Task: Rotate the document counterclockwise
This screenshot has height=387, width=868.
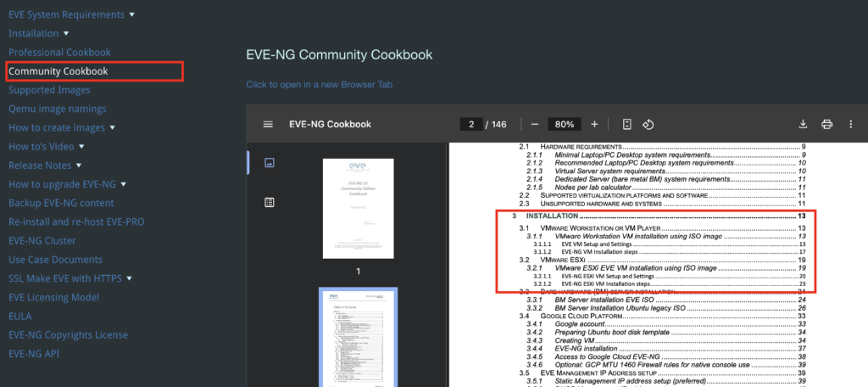Action: [x=648, y=124]
